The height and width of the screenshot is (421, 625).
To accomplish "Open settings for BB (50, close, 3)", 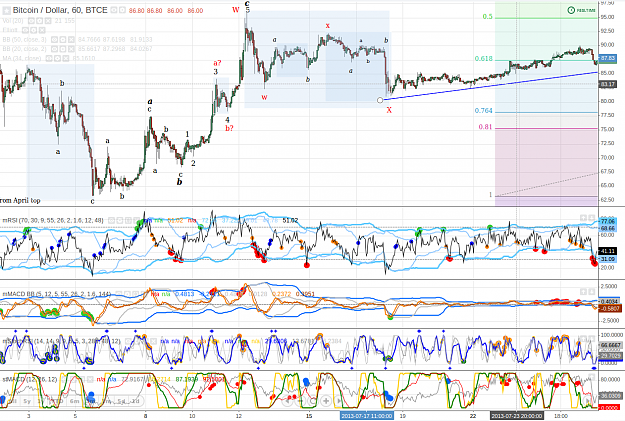I will (x=63, y=39).
